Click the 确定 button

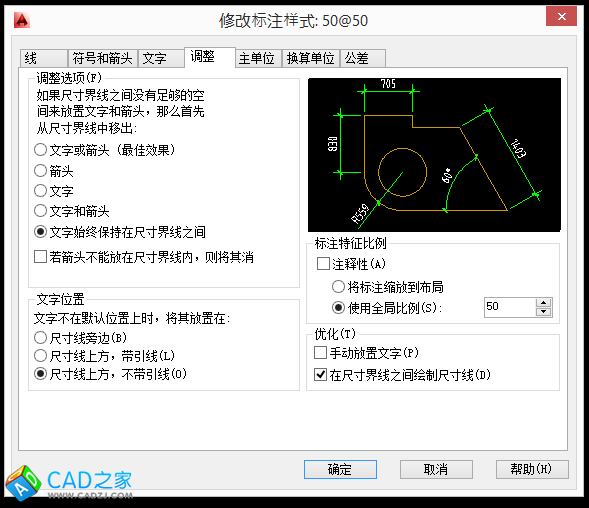click(340, 469)
